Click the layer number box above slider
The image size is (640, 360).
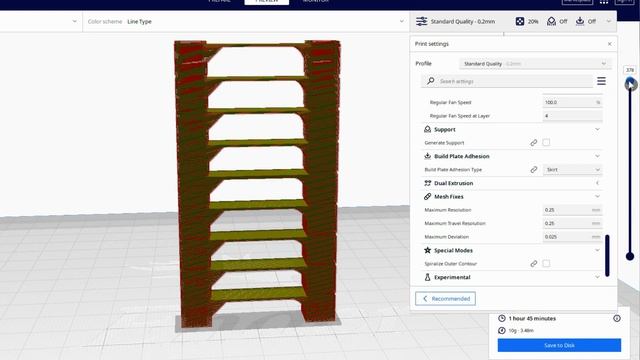630,70
